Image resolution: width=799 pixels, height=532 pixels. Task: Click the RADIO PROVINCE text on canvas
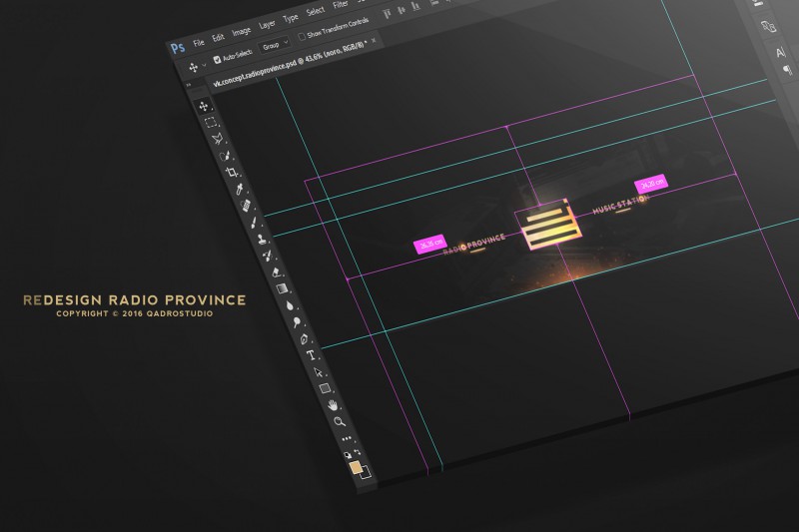(x=473, y=245)
